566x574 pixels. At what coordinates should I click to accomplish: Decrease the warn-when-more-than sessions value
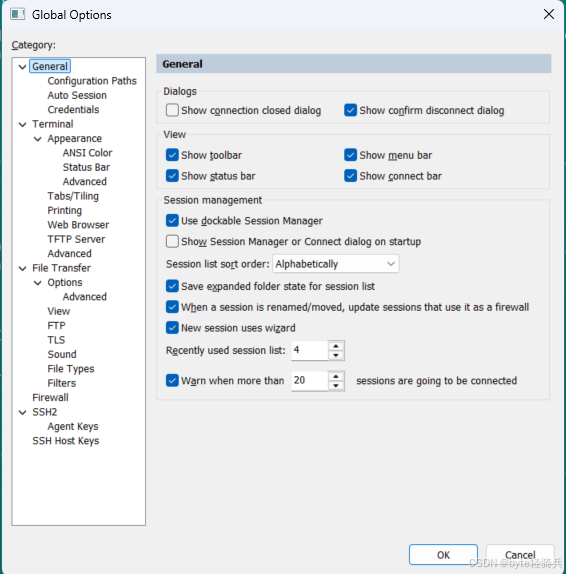pyautogui.click(x=336, y=385)
